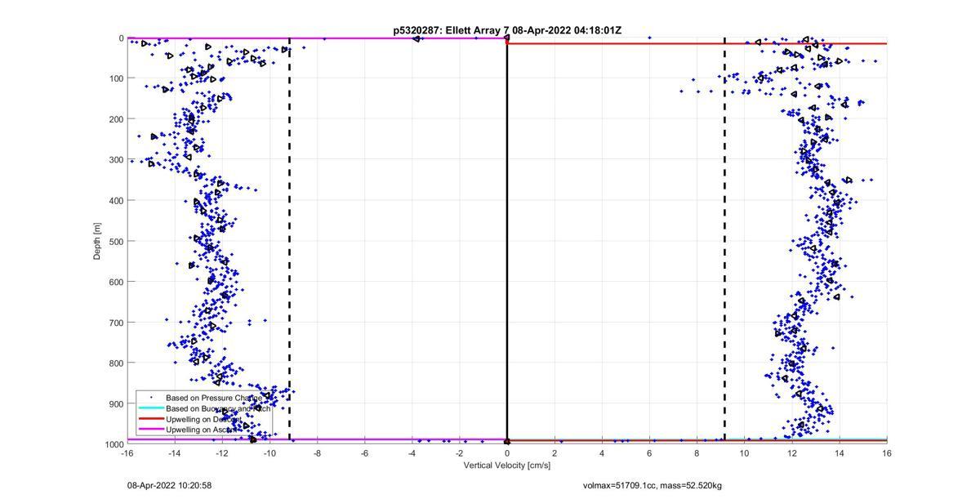Viewport: 980px width, 499px height.
Task: Click the x-axis tick label '-4'
Action: [x=412, y=453]
